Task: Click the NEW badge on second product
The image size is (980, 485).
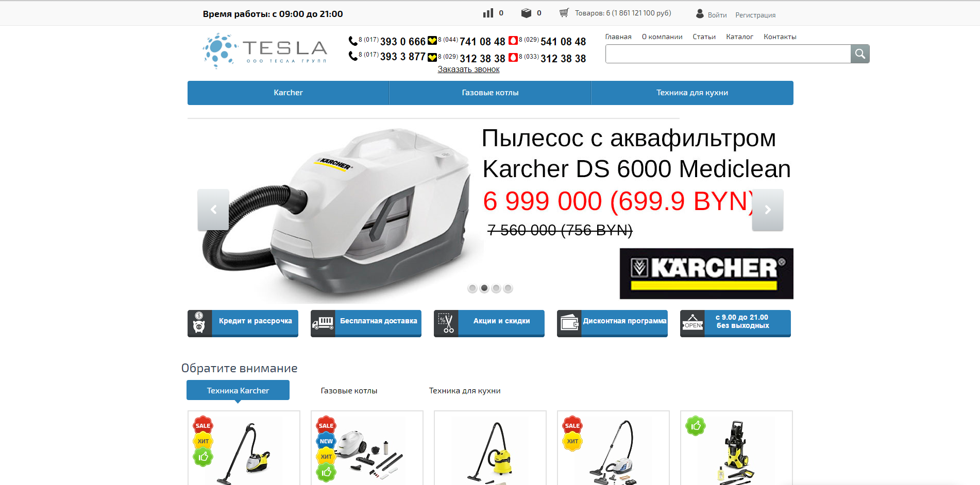Action: [326, 441]
